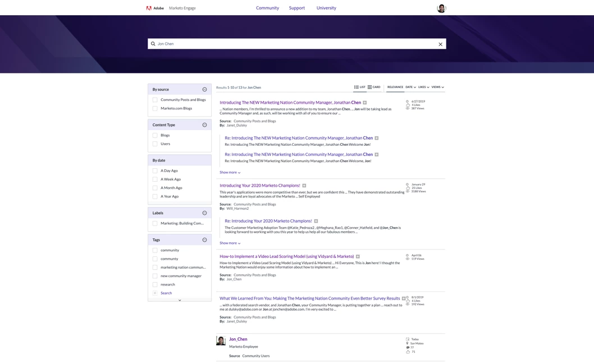Open the Support nav item

coord(296,8)
